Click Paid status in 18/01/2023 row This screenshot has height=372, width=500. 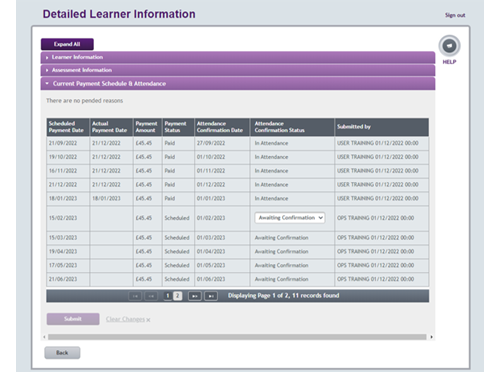point(170,198)
